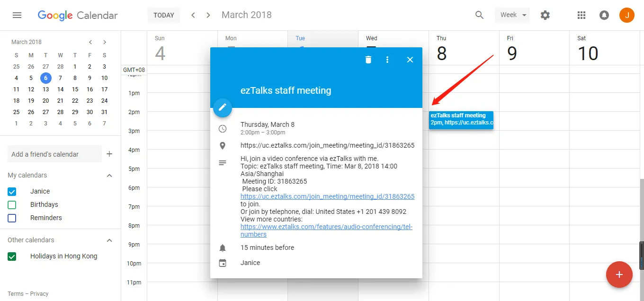Open the audio-conferencing tel-numbers link
The image size is (644, 301).
(x=326, y=230)
